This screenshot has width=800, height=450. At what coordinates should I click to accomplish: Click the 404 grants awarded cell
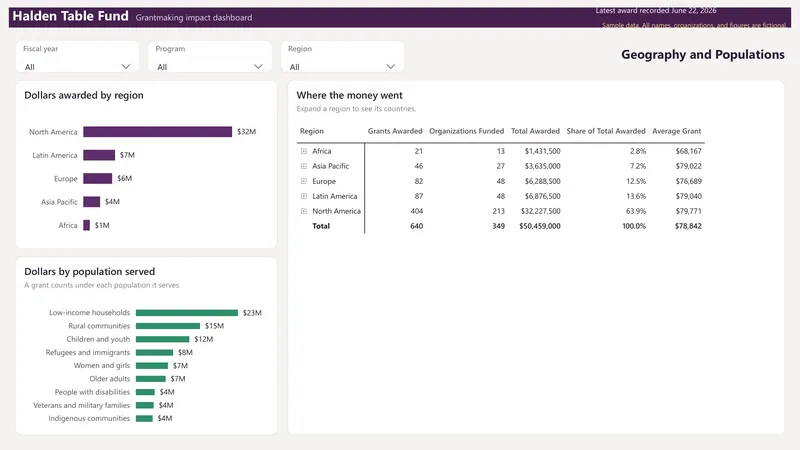tap(416, 211)
